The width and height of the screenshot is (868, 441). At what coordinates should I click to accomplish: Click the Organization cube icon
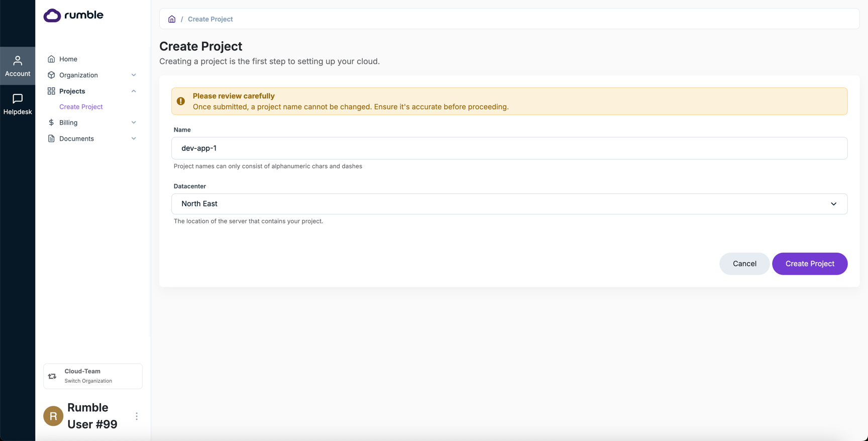tap(51, 75)
